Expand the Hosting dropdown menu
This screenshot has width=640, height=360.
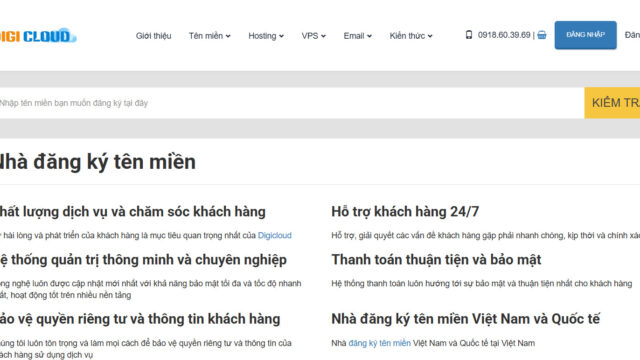point(266,36)
